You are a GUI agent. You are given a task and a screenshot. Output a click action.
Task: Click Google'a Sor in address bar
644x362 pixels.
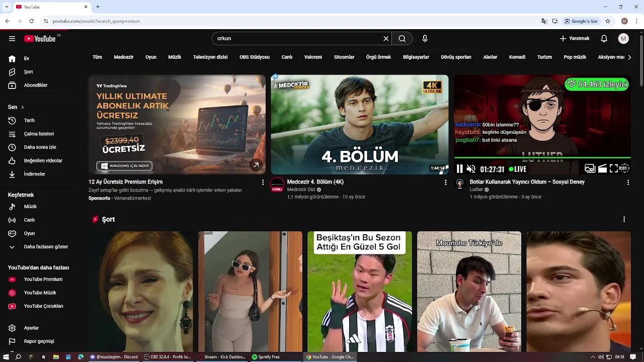coord(581,21)
